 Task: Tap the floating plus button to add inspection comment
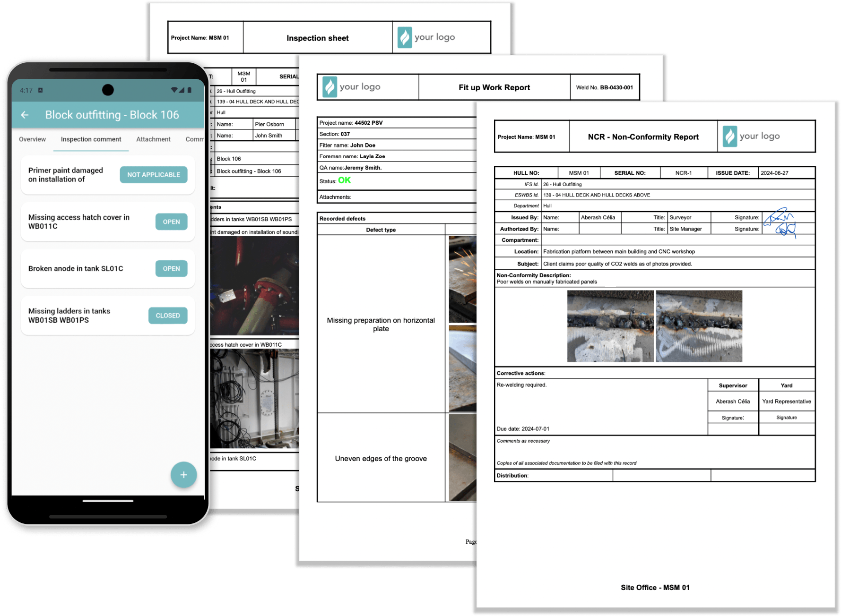183,474
